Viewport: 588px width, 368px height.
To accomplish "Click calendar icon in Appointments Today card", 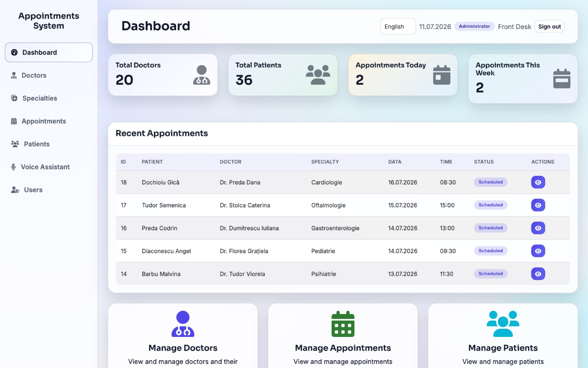I will pyautogui.click(x=442, y=75).
